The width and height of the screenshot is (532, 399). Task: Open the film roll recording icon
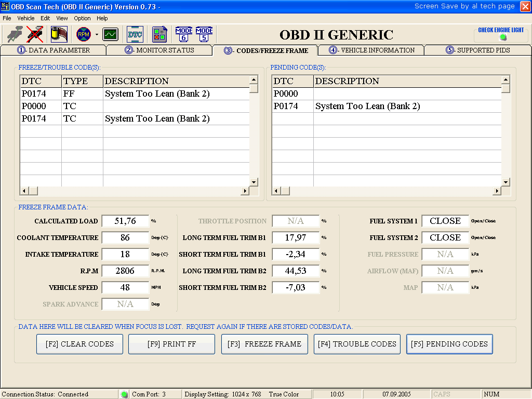(x=59, y=34)
